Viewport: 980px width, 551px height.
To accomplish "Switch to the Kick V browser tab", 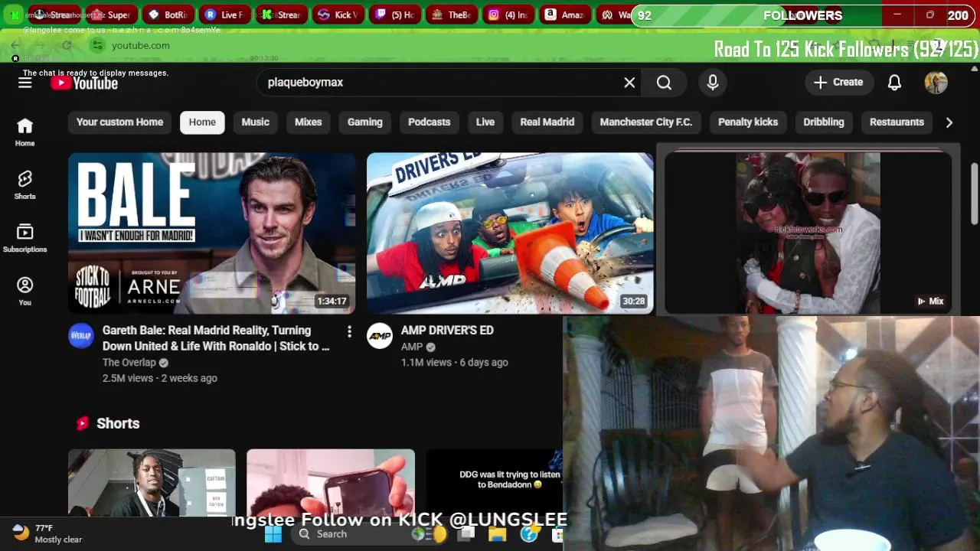I will [338, 15].
